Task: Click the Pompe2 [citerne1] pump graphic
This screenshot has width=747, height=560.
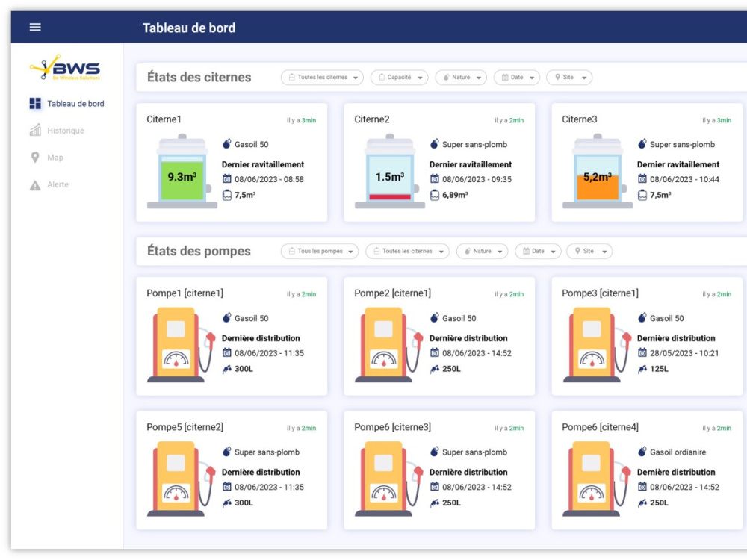Action: (x=389, y=345)
